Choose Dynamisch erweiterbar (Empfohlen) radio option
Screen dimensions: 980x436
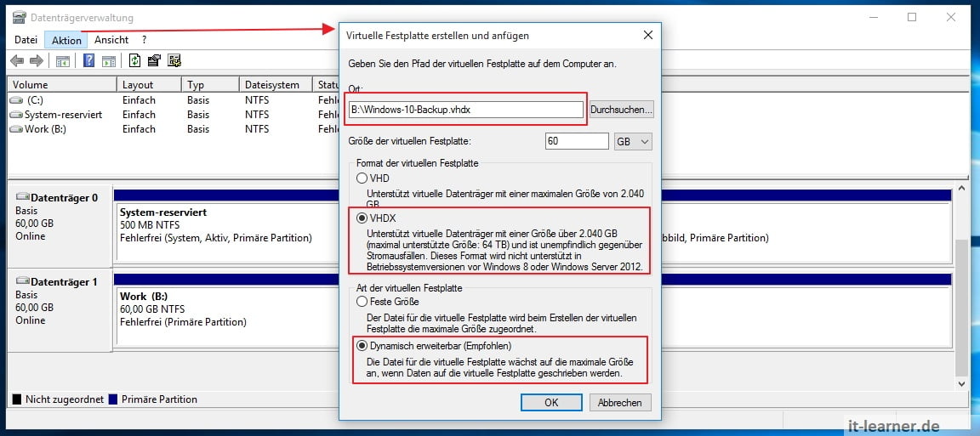(362, 345)
